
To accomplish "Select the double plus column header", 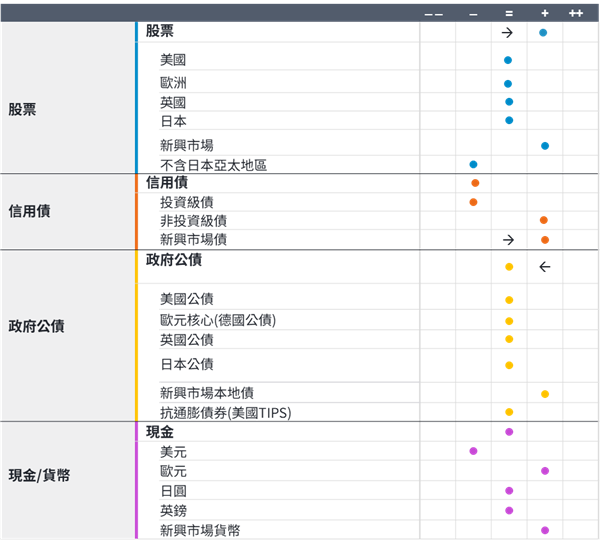I will coord(577,13).
